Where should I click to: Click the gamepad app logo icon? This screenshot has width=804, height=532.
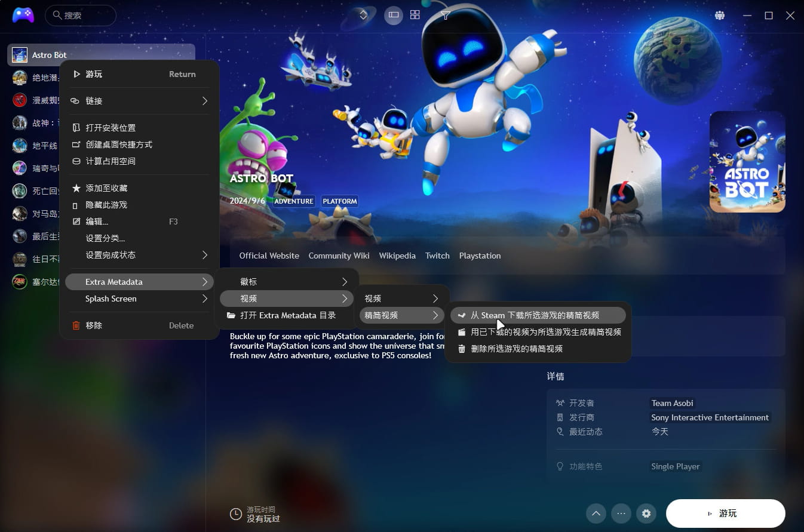(23, 16)
